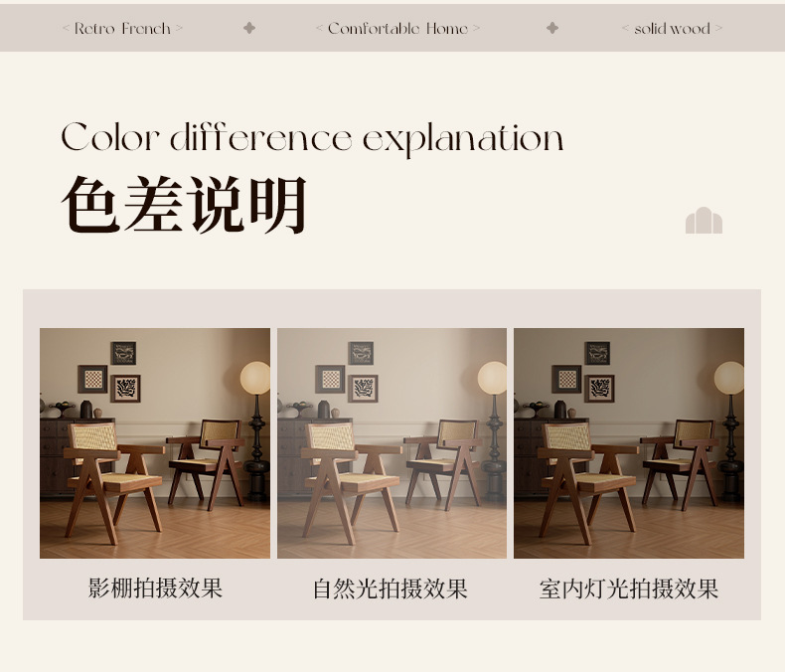Click the 自然光拍摄效果 caption
785x672 pixels.
[391, 588]
